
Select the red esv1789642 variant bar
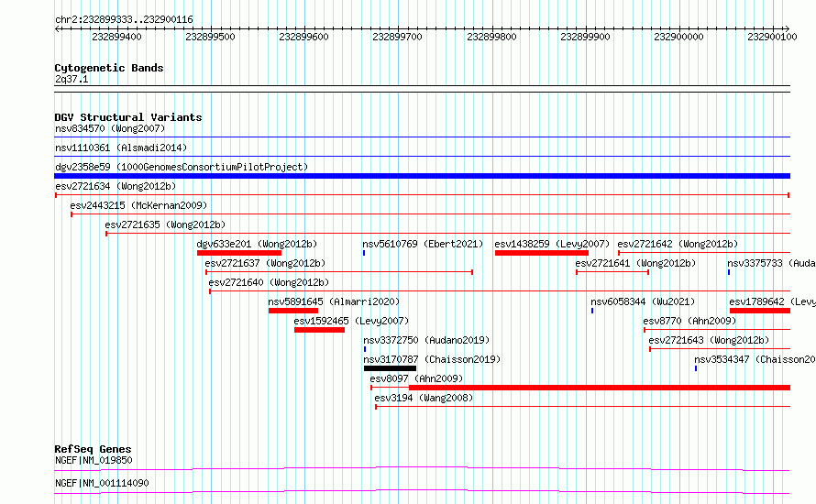(760, 311)
